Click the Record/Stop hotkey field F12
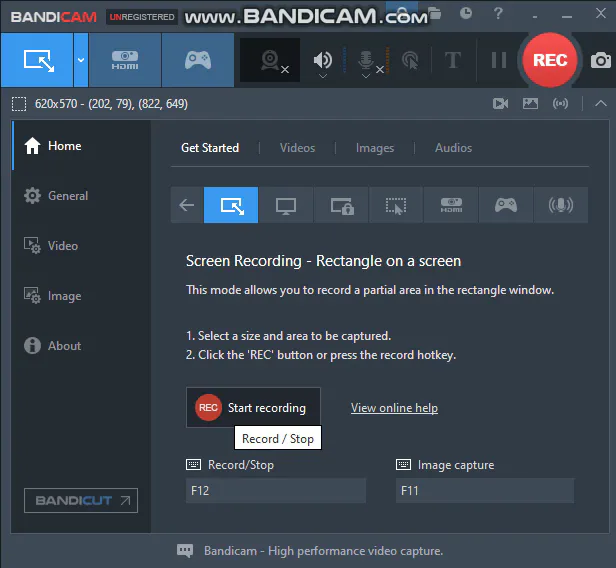 point(276,491)
